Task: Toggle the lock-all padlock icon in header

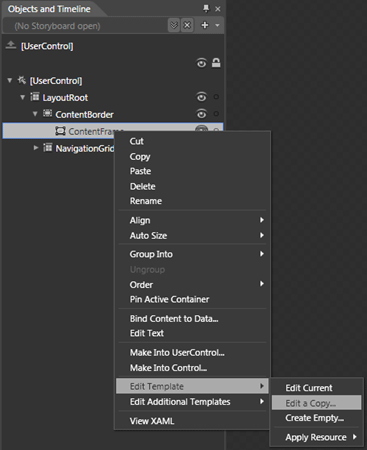Action: pyautogui.click(x=216, y=63)
